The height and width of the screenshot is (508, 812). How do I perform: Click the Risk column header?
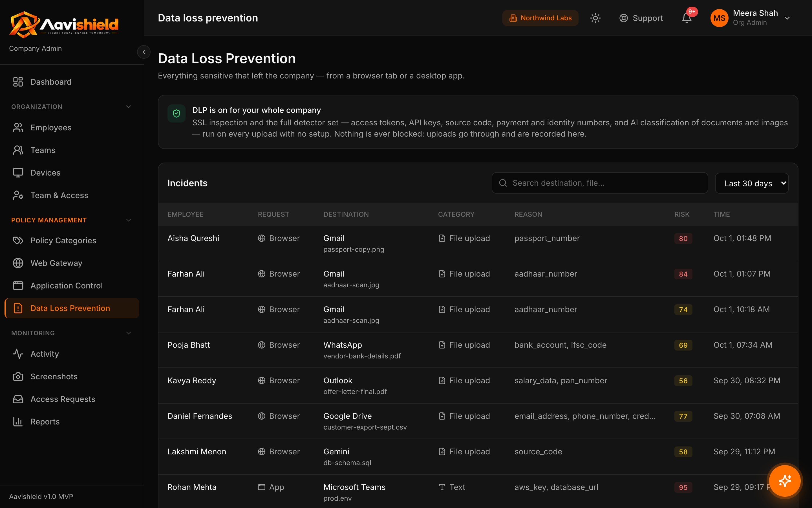pos(682,214)
